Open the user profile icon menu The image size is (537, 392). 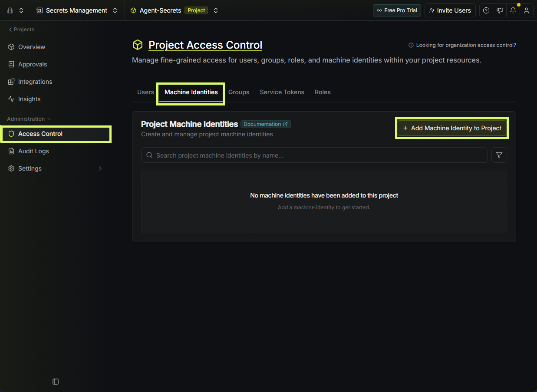point(527,10)
